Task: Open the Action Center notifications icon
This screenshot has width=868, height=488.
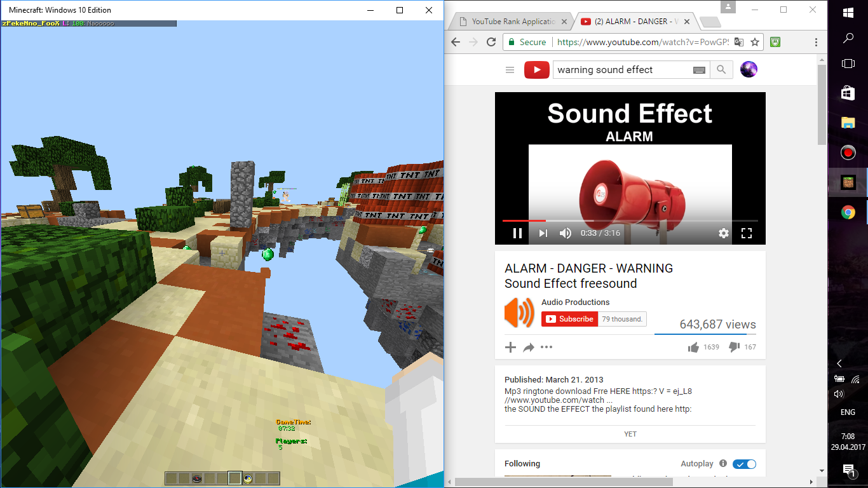Action: pyautogui.click(x=848, y=470)
